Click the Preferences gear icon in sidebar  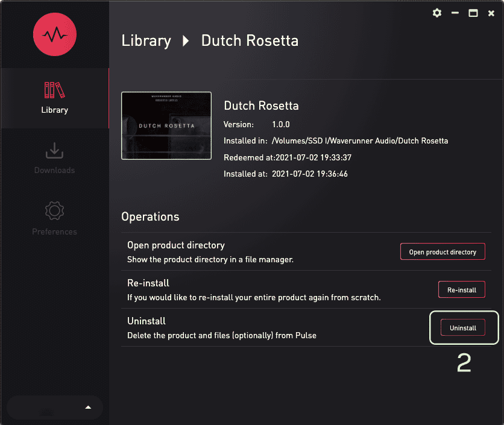[x=55, y=211]
